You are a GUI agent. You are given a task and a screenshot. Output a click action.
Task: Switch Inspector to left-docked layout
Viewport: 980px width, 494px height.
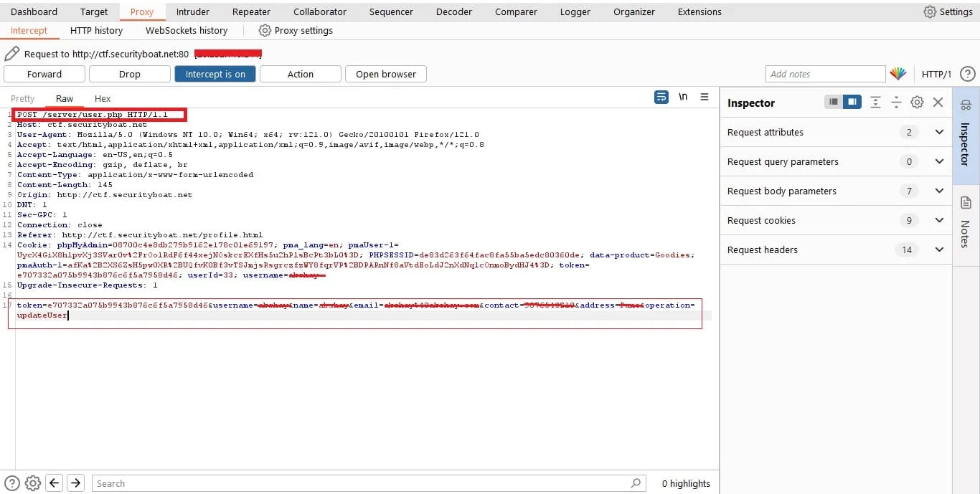(x=833, y=103)
